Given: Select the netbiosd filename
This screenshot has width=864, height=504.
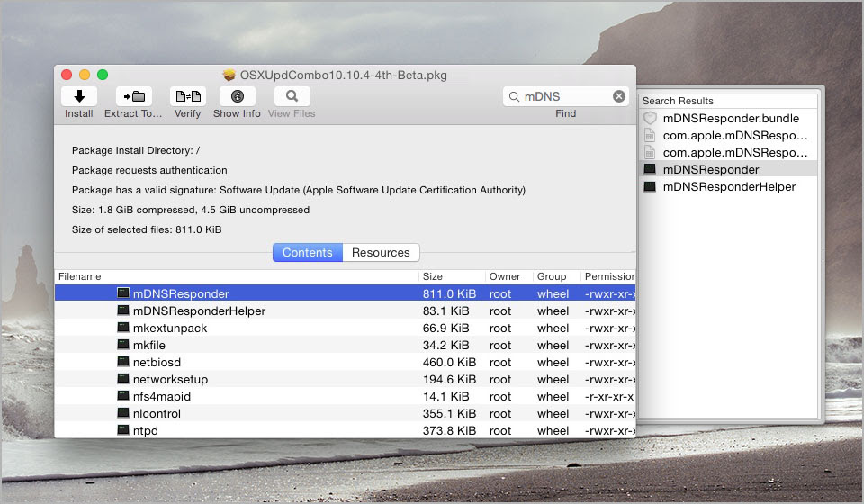Looking at the screenshot, I should pos(157,362).
